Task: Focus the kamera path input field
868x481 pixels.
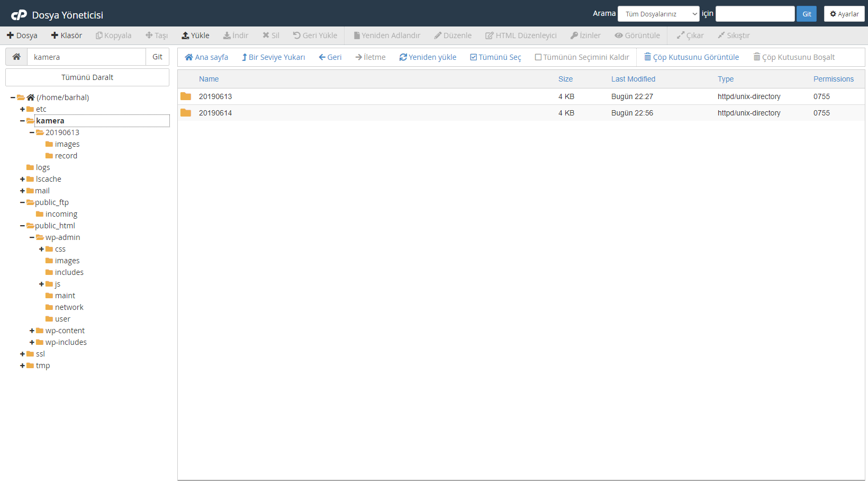Action: [87, 57]
